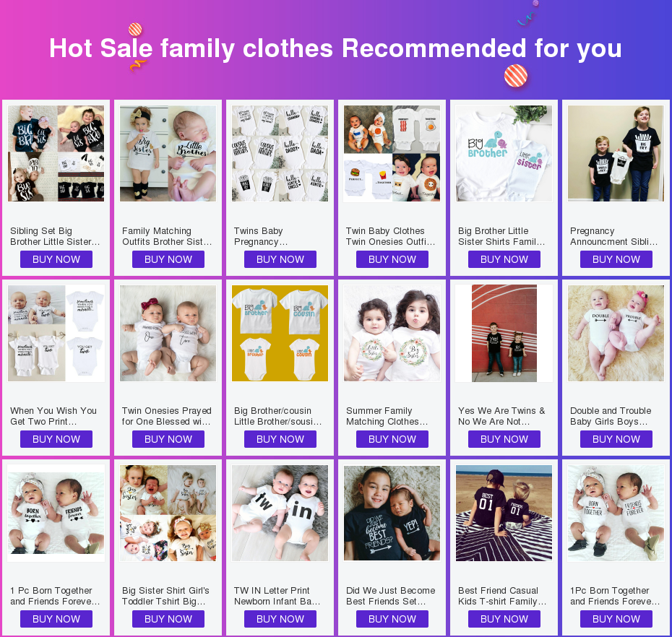Open the first 1 Pc Born Together image

pyautogui.click(x=56, y=513)
